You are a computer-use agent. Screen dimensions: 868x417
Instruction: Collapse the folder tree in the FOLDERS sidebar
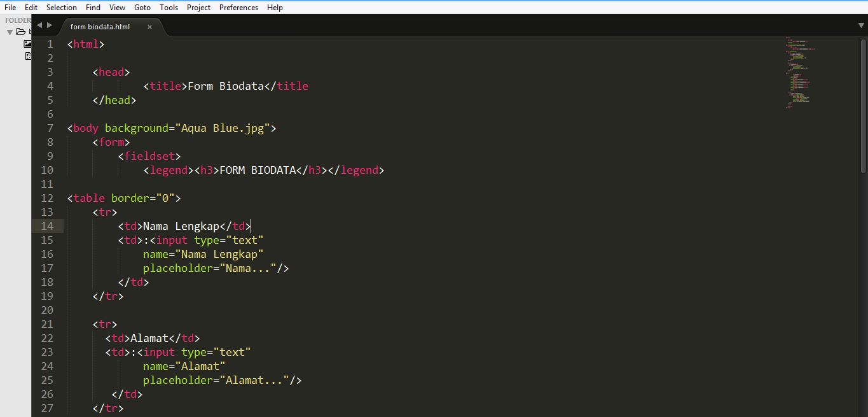[9, 32]
